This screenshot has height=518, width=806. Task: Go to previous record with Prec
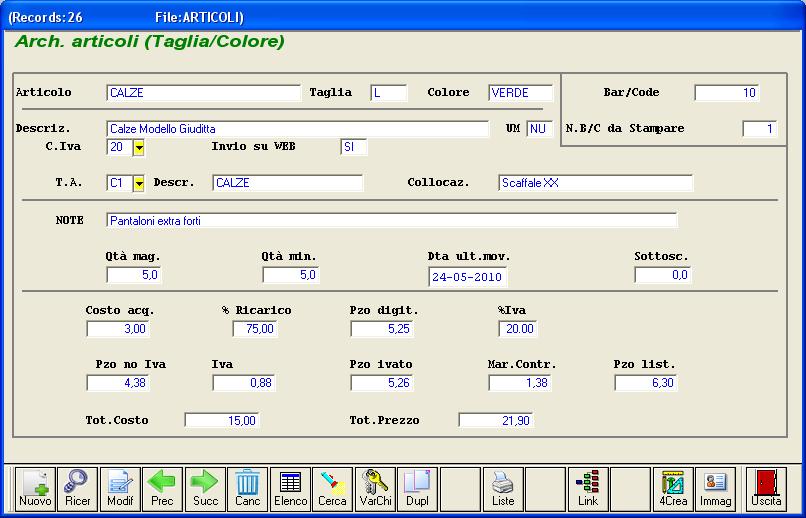(x=162, y=489)
